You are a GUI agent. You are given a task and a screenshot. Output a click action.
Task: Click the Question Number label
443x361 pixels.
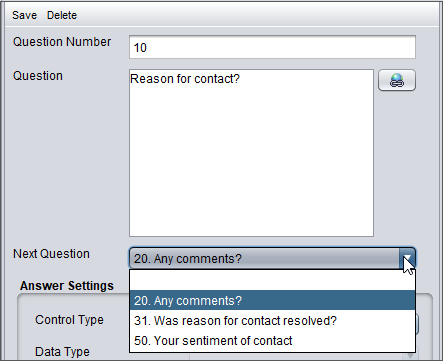(62, 42)
